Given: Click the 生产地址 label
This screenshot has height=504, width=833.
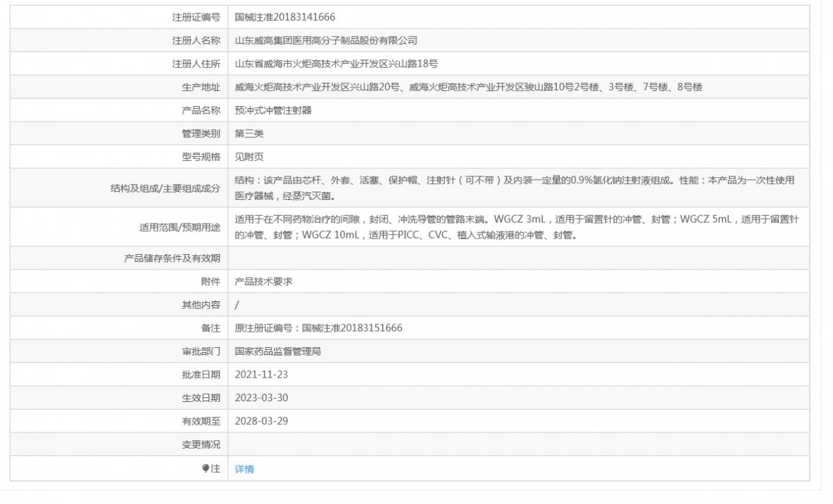Looking at the screenshot, I should (201, 87).
